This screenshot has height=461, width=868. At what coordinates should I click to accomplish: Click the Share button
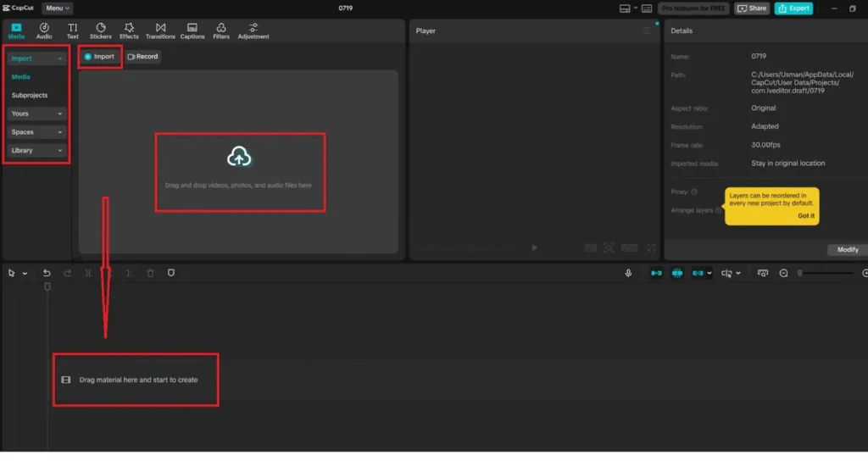[752, 8]
